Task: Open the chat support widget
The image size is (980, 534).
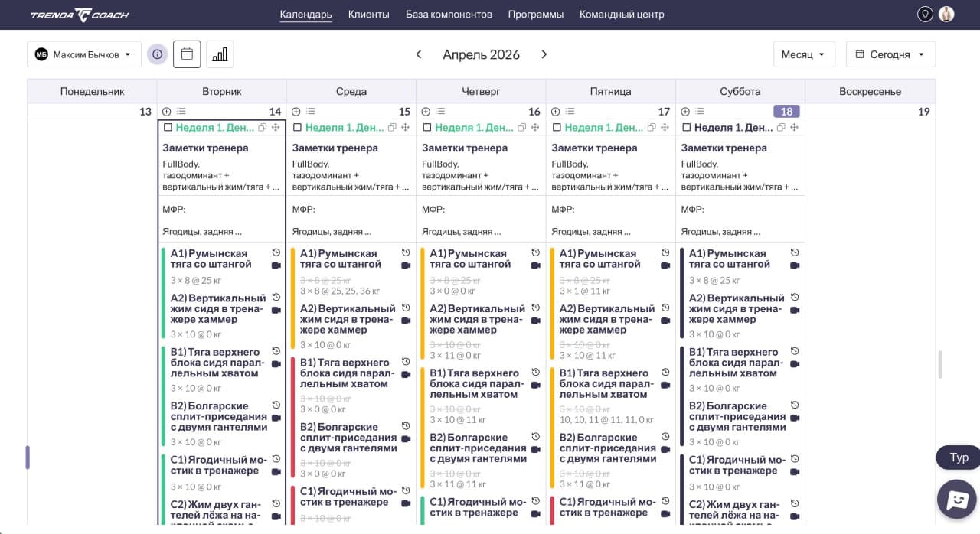Action: tap(956, 500)
